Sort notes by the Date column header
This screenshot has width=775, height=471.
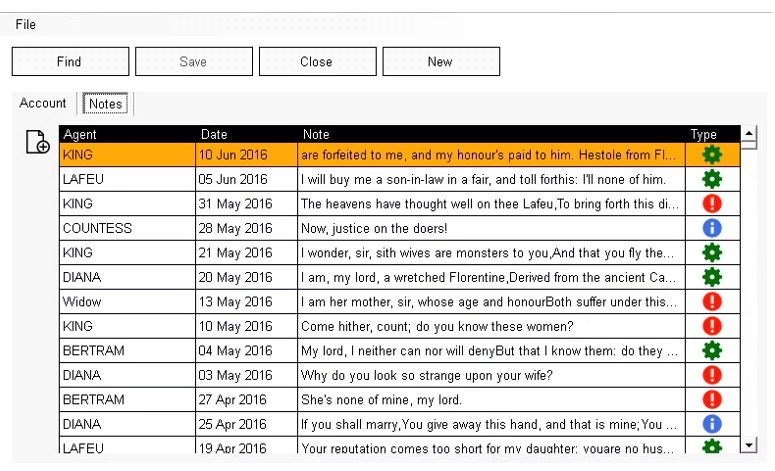214,134
